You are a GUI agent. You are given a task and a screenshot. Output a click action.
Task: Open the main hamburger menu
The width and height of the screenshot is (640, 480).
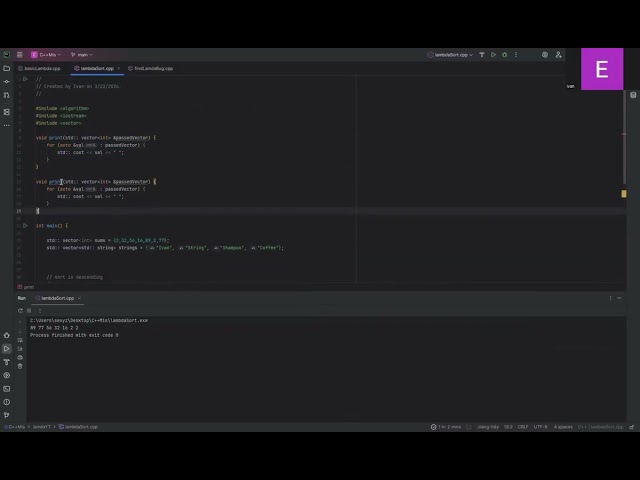[x=19, y=55]
